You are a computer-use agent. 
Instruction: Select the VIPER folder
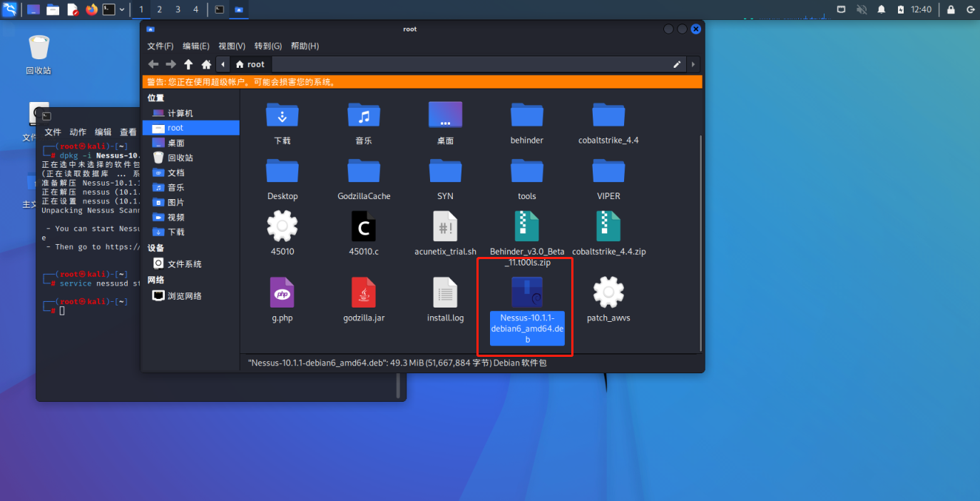click(608, 171)
